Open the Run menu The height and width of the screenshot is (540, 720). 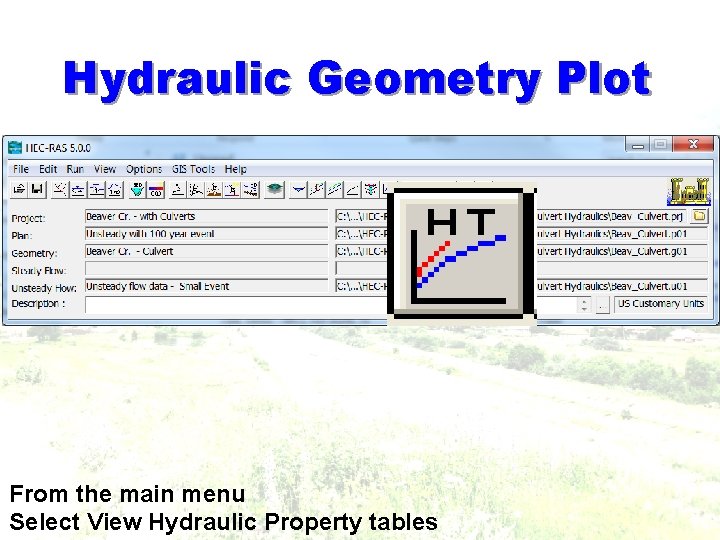pos(75,169)
